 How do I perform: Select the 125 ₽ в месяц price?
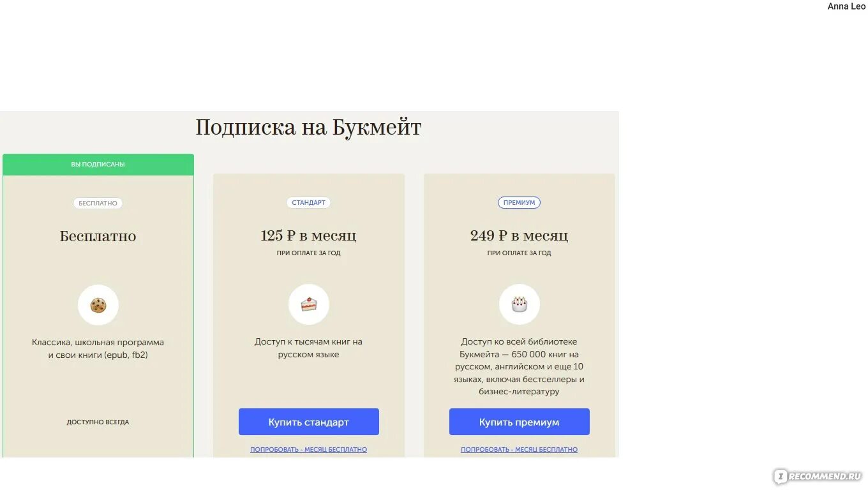point(309,235)
